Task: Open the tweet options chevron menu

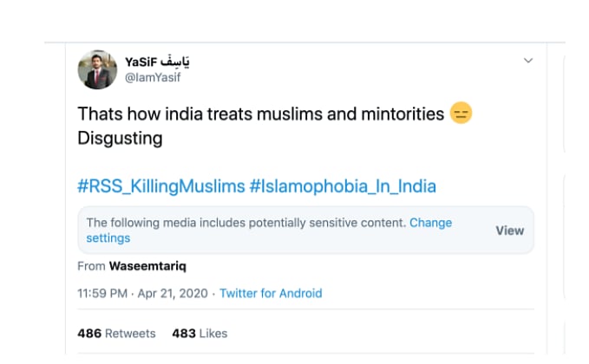Action: click(527, 62)
